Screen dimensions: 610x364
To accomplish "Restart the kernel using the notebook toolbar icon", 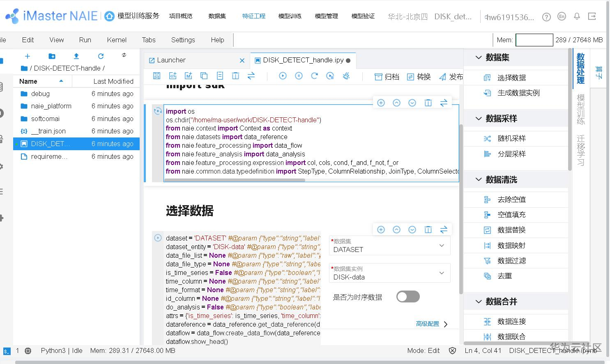I will click(314, 76).
